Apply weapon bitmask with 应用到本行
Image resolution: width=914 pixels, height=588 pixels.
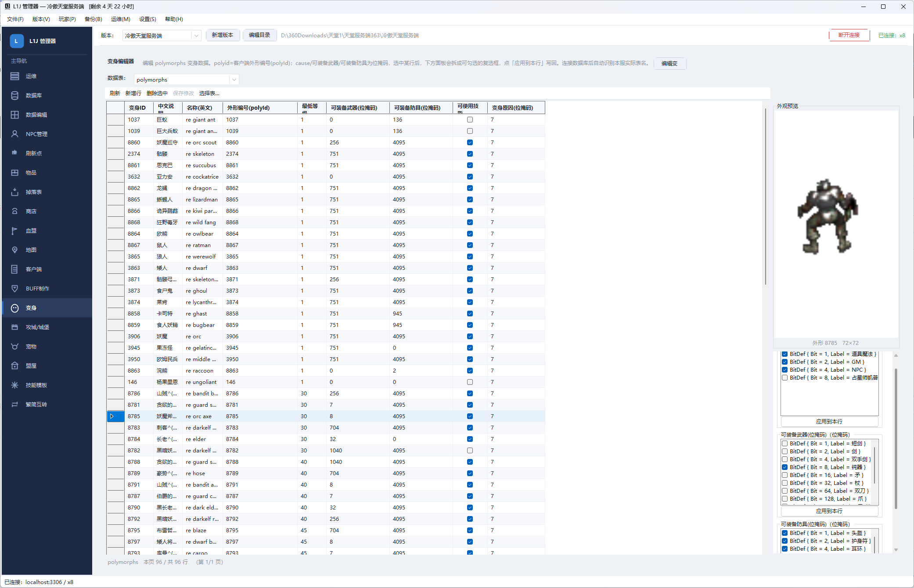tap(829, 511)
